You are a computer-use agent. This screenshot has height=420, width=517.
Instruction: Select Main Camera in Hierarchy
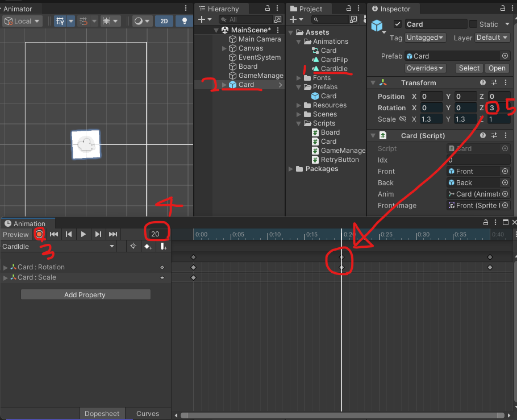point(260,39)
